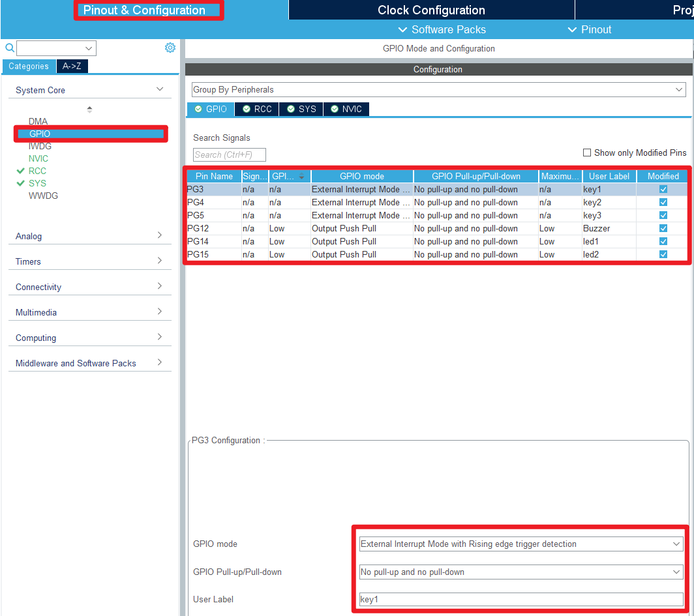Select GPIO in System Core list
Viewport: 694px width, 616px height.
pos(91,134)
